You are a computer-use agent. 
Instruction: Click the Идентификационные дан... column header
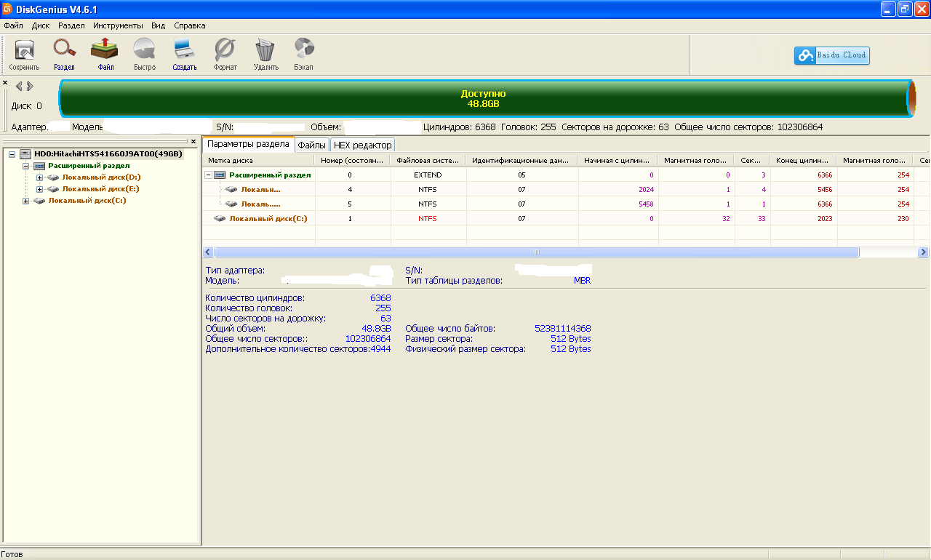click(522, 160)
